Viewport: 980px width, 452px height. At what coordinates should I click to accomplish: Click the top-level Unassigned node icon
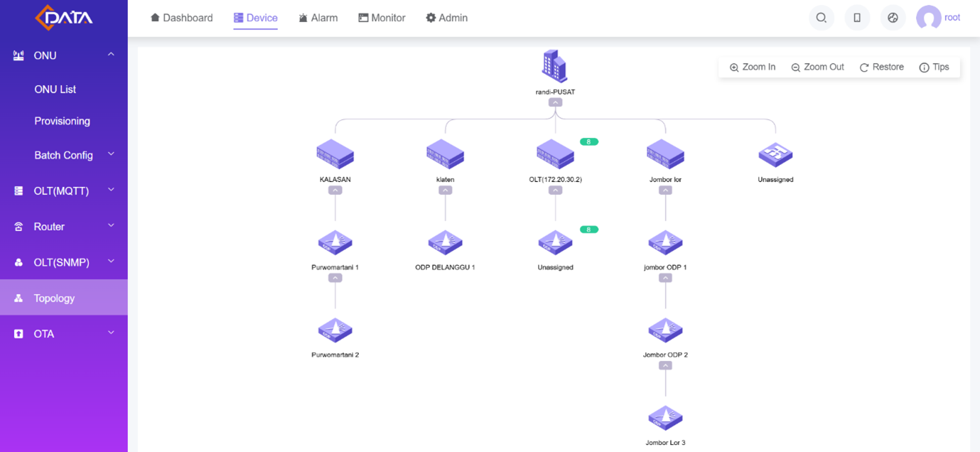click(775, 154)
